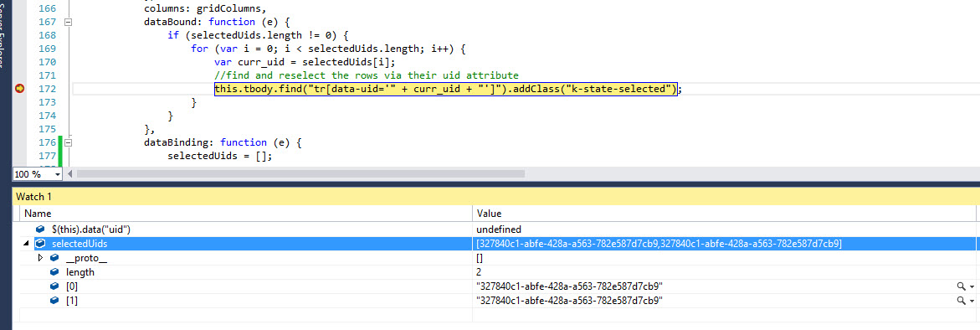980x330 pixels.
Task: Select the $(this).data("uid") watch row
Action: click(x=496, y=229)
